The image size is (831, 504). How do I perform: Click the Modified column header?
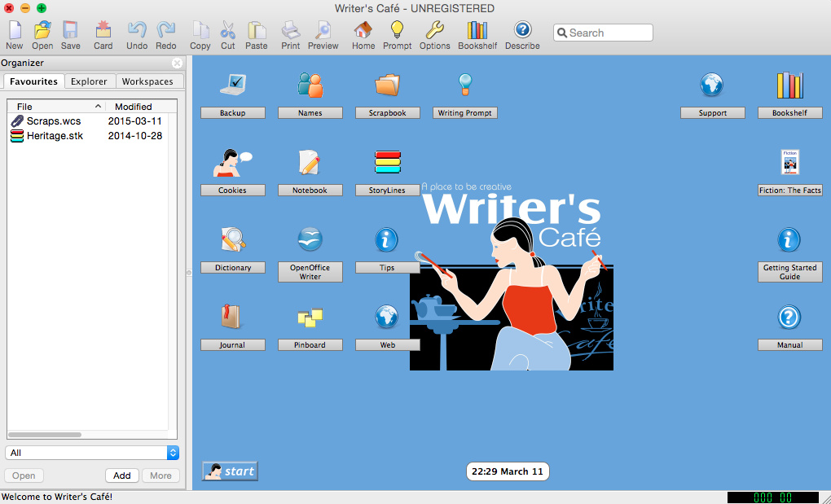coord(134,107)
